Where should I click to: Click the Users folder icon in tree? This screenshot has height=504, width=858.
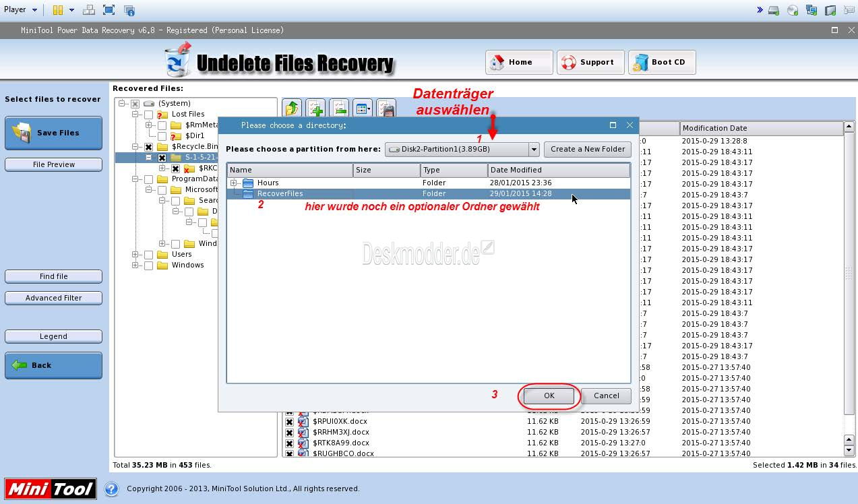pyautogui.click(x=162, y=255)
